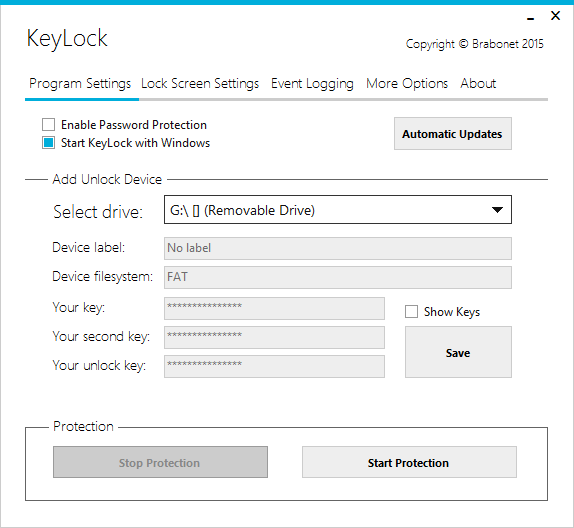Image resolution: width=574 pixels, height=528 pixels.
Task: Open the About tab
Action: coord(478,83)
